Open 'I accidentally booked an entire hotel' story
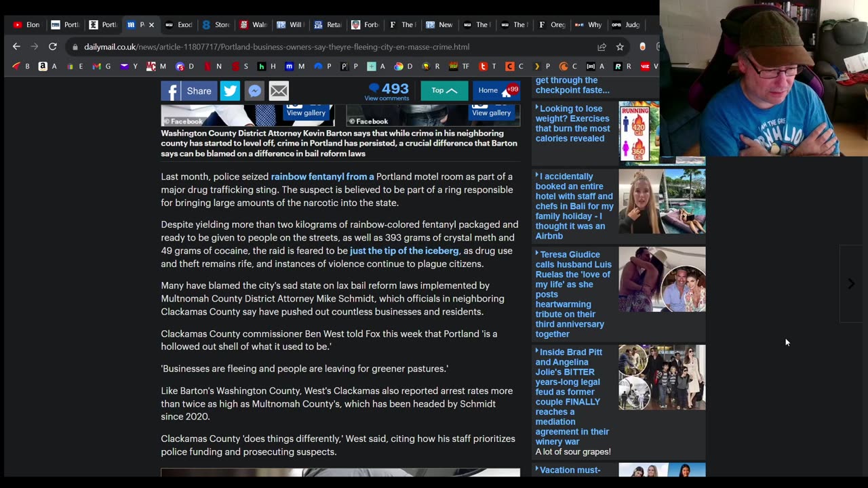Viewport: 868px width, 488px height. pos(574,206)
